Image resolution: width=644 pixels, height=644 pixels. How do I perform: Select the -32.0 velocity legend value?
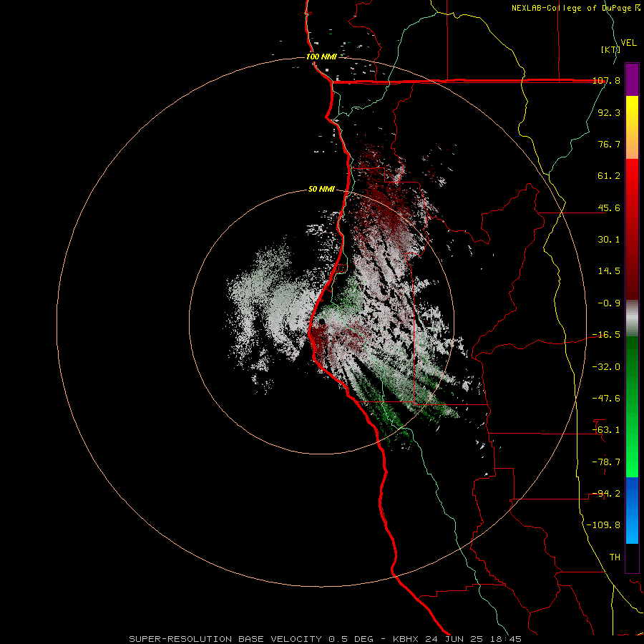point(606,367)
